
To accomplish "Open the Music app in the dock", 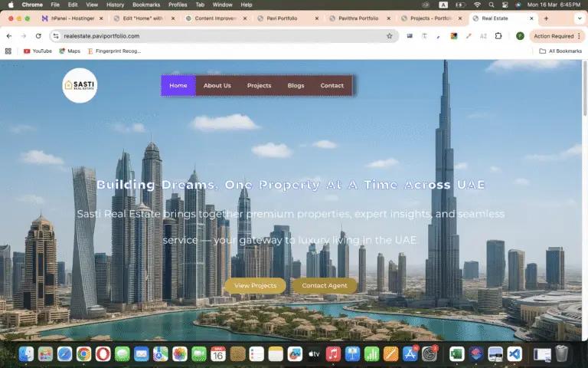I will coord(333,353).
